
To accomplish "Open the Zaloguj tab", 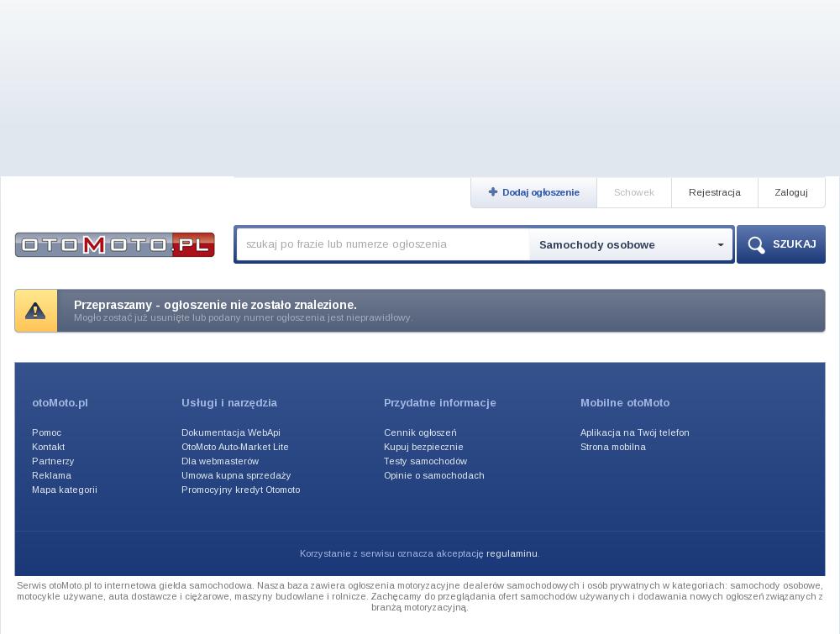I will (x=791, y=192).
